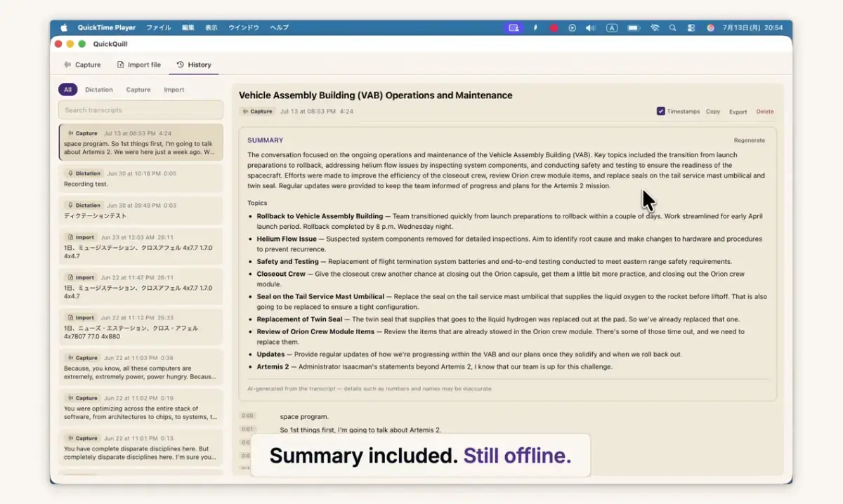This screenshot has width=843, height=504.
Task: Click the battery status icon
Action: coord(634,28)
